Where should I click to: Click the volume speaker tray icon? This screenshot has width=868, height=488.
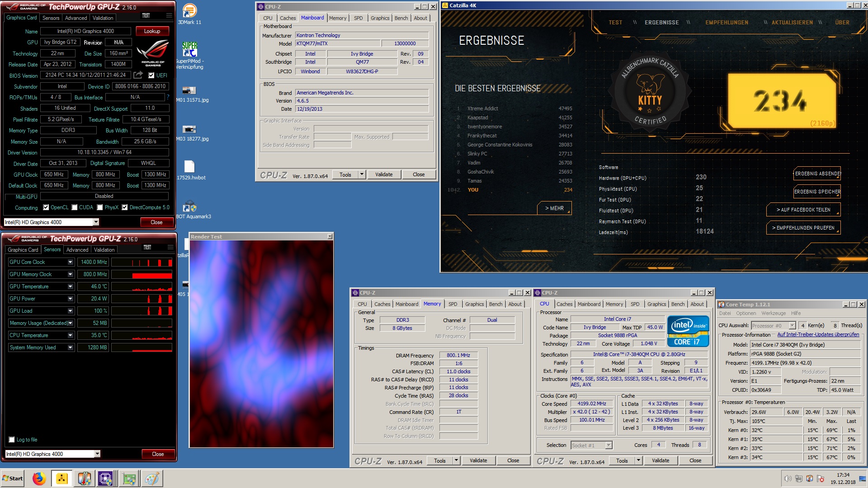(x=788, y=479)
